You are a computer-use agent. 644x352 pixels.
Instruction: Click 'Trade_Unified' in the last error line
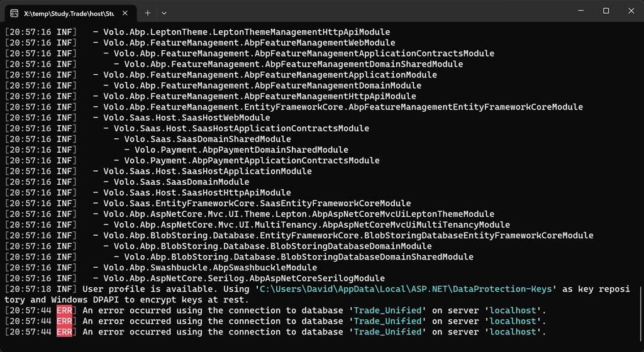click(x=387, y=331)
